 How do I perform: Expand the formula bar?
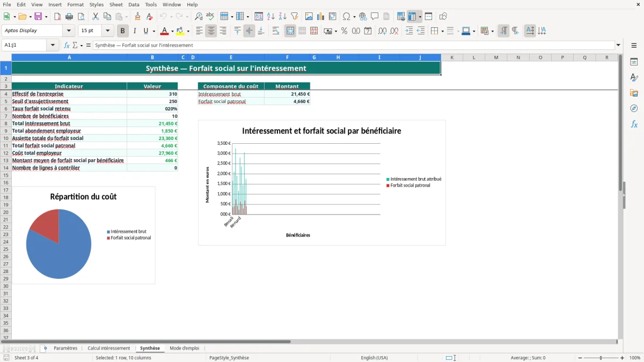pyautogui.click(x=619, y=46)
